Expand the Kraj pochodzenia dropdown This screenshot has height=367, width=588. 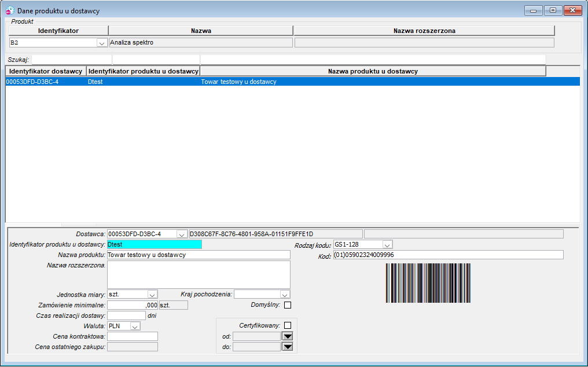click(x=285, y=294)
